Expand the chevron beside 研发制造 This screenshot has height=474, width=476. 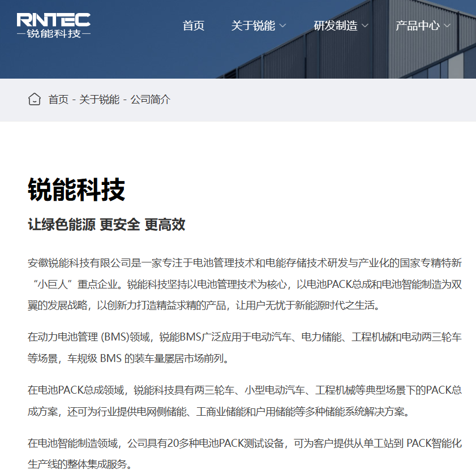click(365, 26)
